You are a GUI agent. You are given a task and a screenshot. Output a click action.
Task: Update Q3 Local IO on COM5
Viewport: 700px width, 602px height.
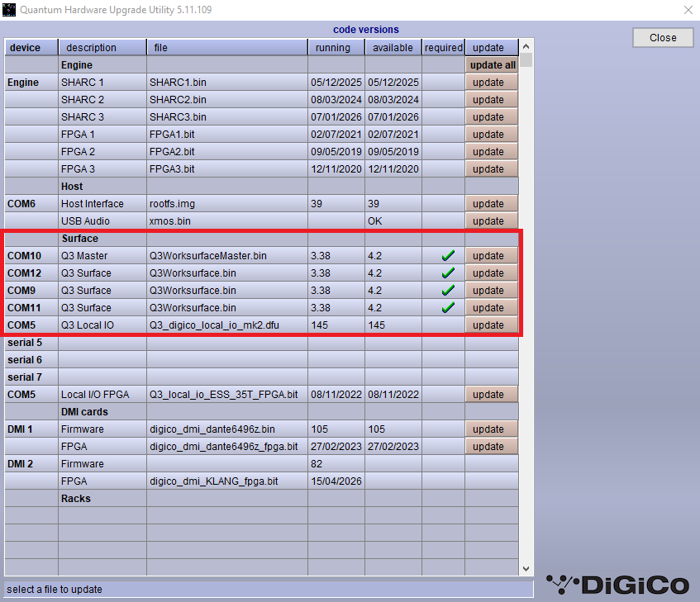492,325
